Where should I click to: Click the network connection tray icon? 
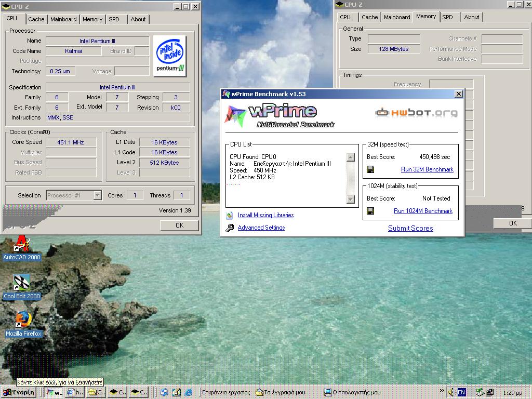(490, 392)
